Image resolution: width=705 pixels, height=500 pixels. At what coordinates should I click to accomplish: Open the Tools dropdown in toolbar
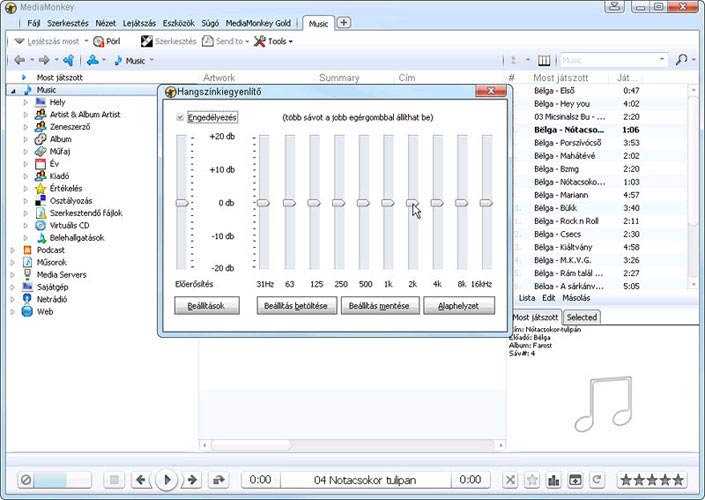click(x=274, y=41)
